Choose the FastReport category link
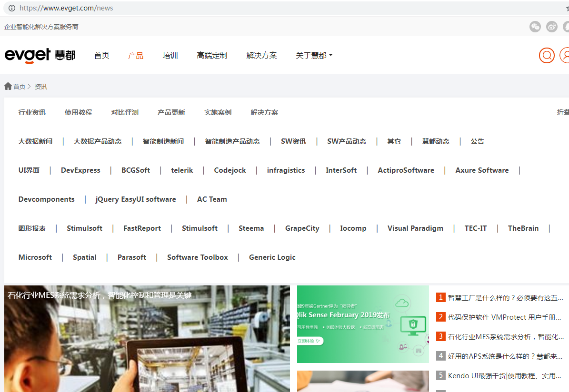 point(142,228)
